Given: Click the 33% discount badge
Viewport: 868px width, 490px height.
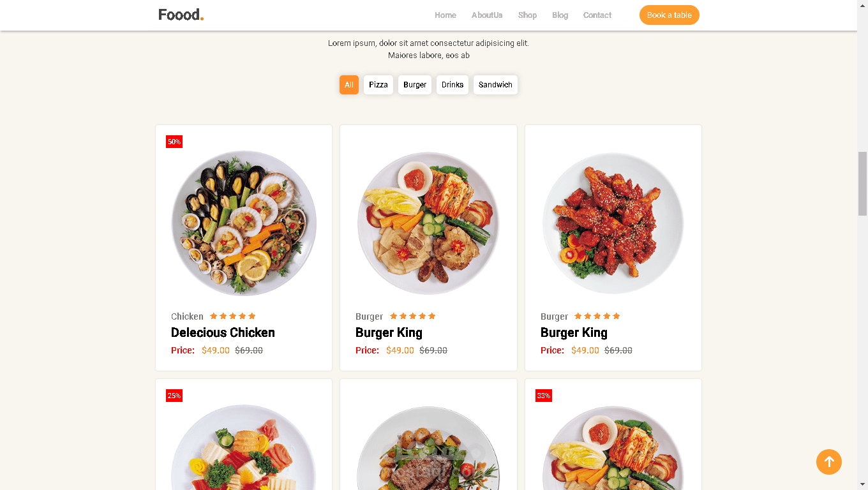Looking at the screenshot, I should pos(544,396).
